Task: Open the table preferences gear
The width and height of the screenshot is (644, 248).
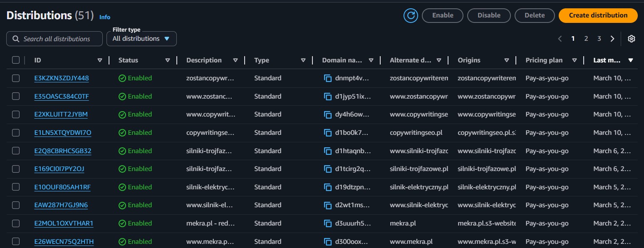Action: coord(631,38)
